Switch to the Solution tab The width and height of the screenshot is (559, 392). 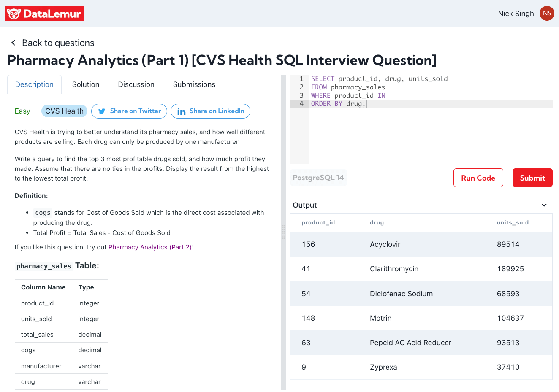pos(86,84)
